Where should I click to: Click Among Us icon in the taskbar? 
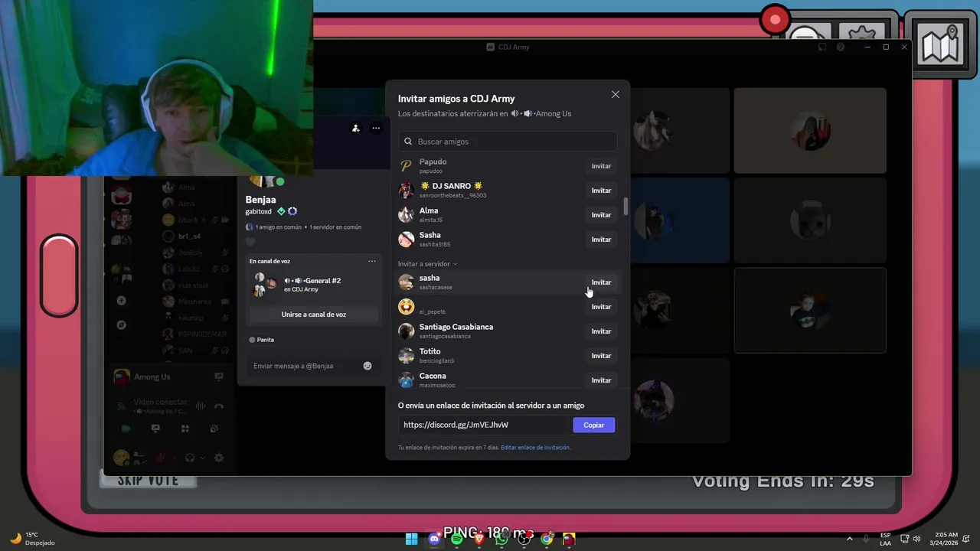569,539
